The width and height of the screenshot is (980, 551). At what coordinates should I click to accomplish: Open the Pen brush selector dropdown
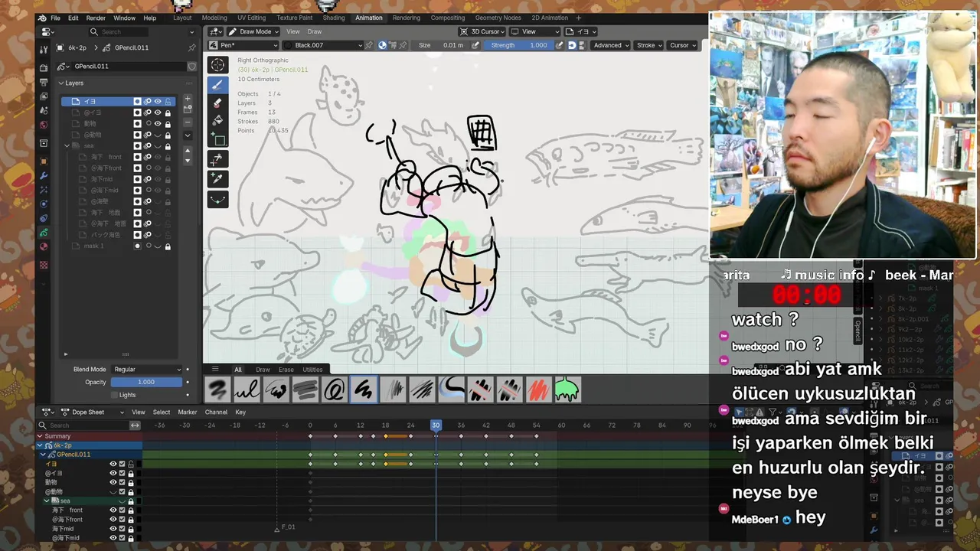(x=244, y=45)
